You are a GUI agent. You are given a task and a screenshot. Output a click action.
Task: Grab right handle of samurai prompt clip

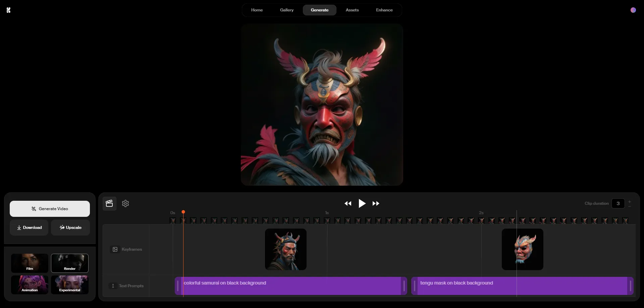404,286
